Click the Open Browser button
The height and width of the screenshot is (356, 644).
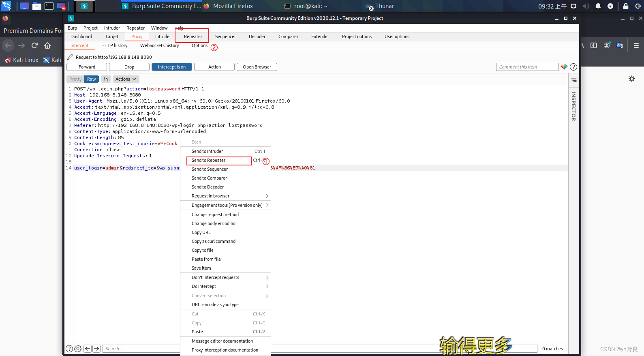(257, 67)
